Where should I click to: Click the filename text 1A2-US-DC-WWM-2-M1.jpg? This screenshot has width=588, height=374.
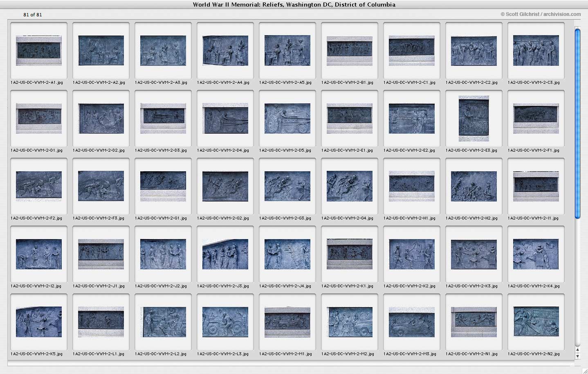pyautogui.click(x=285, y=354)
